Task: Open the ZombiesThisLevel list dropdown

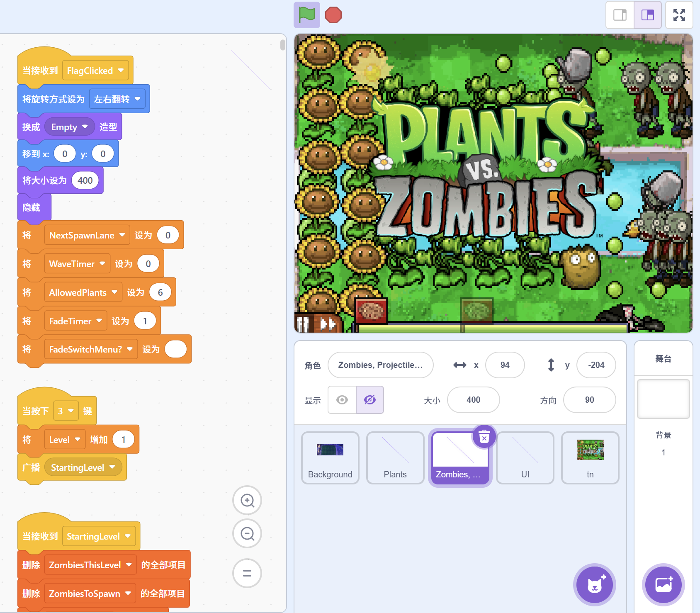Action: pyautogui.click(x=90, y=565)
